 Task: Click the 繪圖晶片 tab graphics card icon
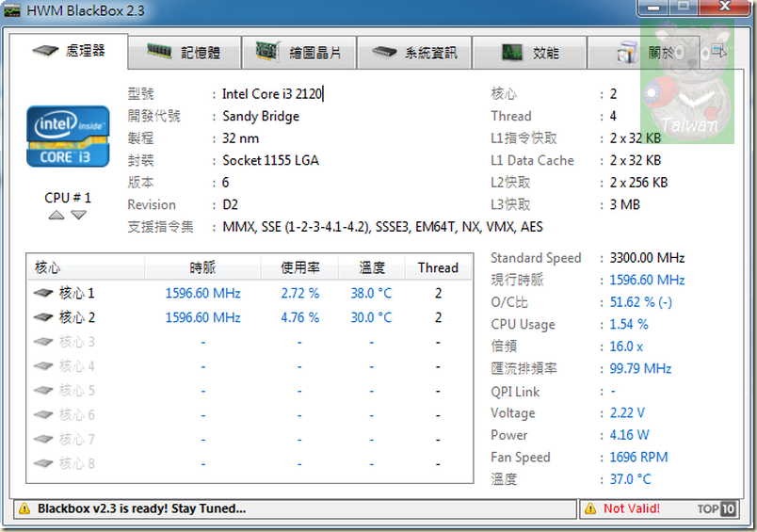coord(268,51)
